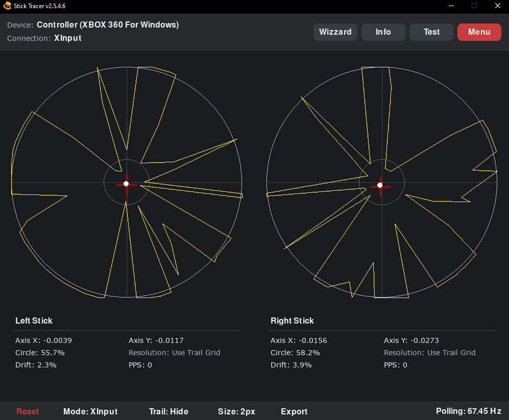Click Polling: 67.45 Hz readout

click(469, 411)
